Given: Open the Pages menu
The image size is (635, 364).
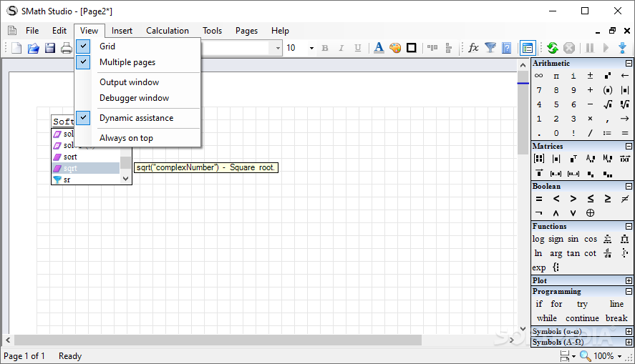Looking at the screenshot, I should click(x=247, y=31).
